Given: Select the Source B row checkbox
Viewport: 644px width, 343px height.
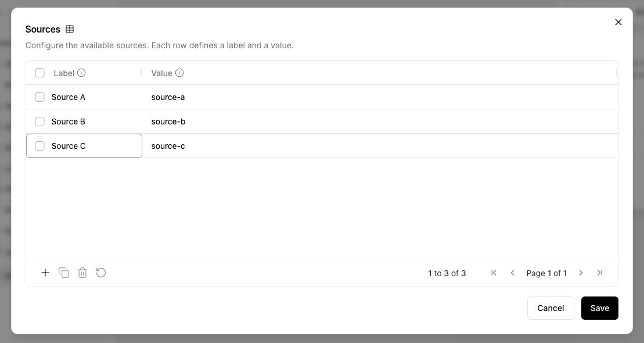Looking at the screenshot, I should [x=40, y=122].
